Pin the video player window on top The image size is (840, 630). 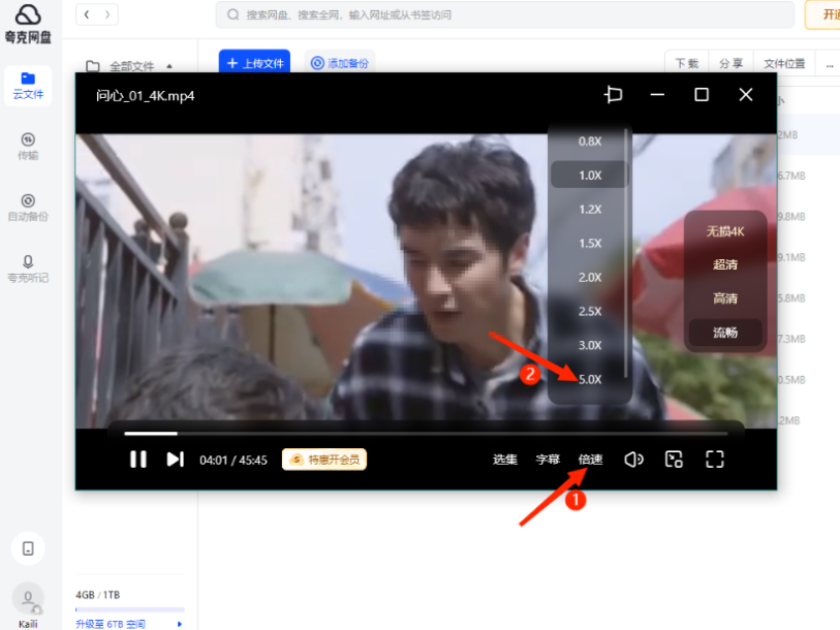pos(613,95)
